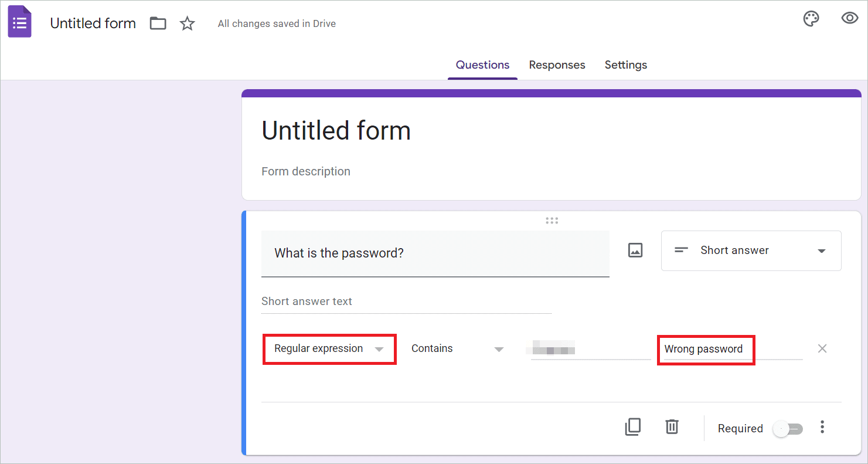Grab the question drag handle dots
Image resolution: width=868 pixels, height=464 pixels.
[552, 220]
